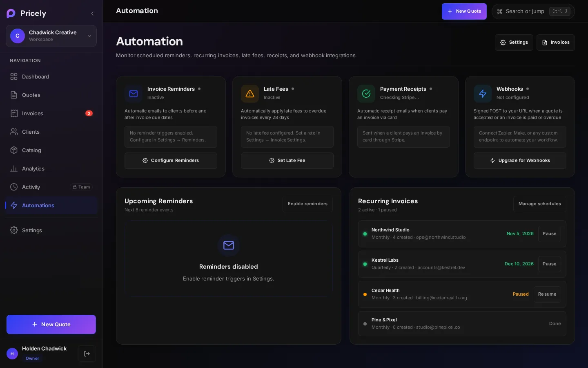The image size is (588, 368).
Task: Pause the Northwind Studio recurring invoice
Action: [550, 234]
